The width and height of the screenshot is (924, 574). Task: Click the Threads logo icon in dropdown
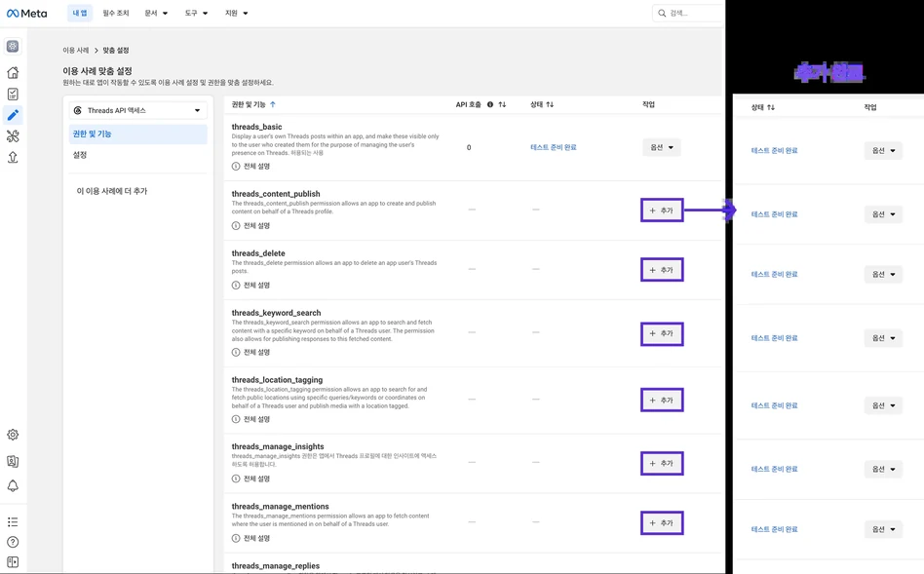78,110
